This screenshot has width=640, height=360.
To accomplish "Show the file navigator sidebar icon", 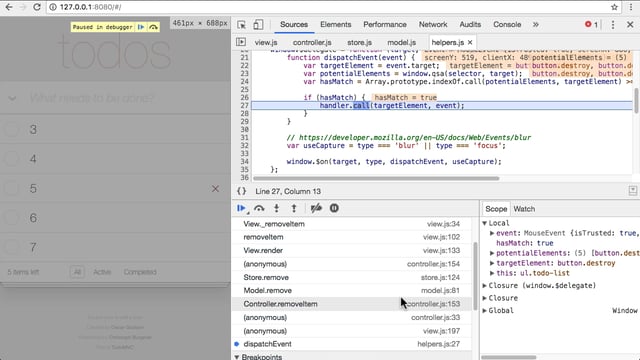I will (241, 42).
